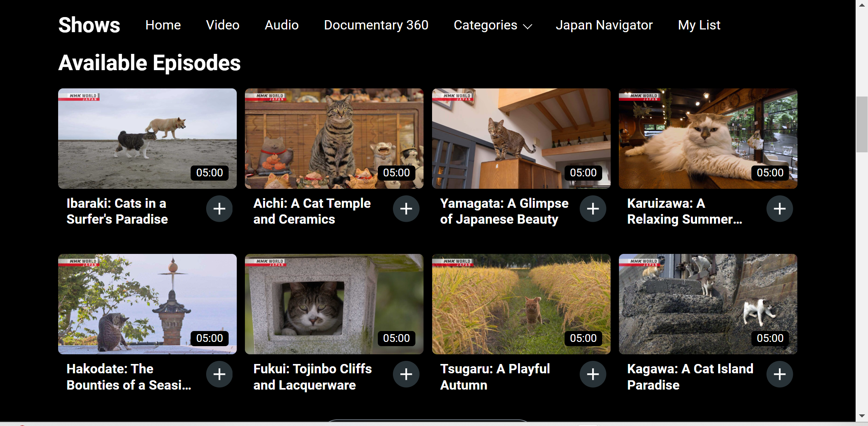Open the Audio section
This screenshot has height=426, width=868.
click(x=281, y=25)
